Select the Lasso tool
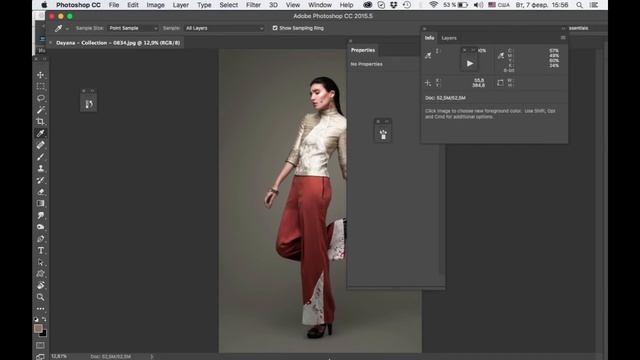 (40, 98)
